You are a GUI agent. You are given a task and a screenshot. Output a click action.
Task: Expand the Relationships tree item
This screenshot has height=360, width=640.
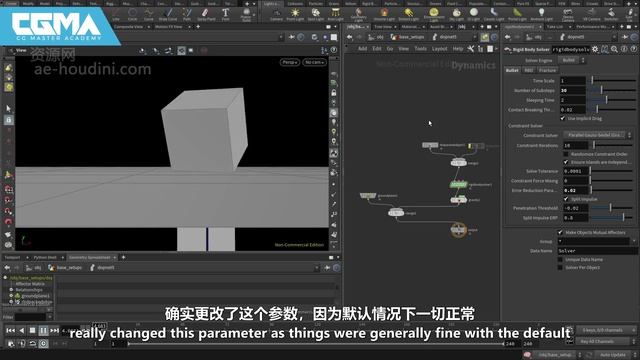(x=11, y=290)
